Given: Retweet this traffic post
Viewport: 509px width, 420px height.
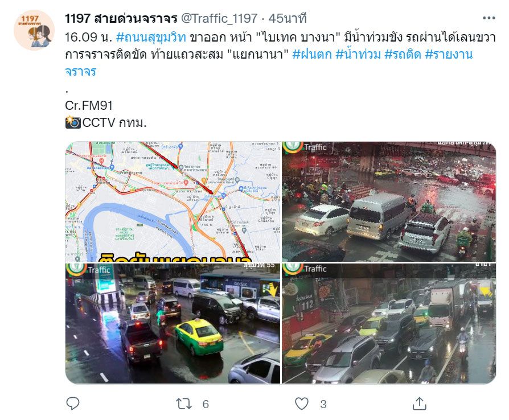Looking at the screenshot, I should 183,403.
